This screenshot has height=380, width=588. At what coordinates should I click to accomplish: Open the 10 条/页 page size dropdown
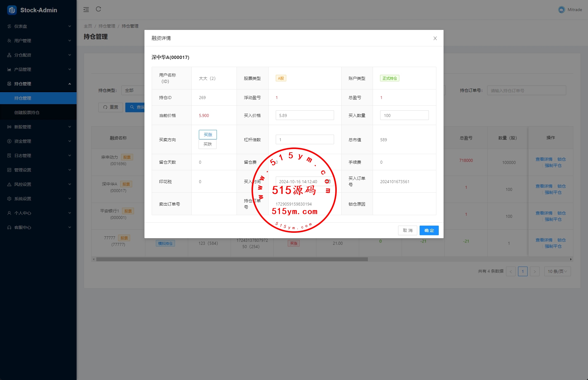[x=557, y=271]
